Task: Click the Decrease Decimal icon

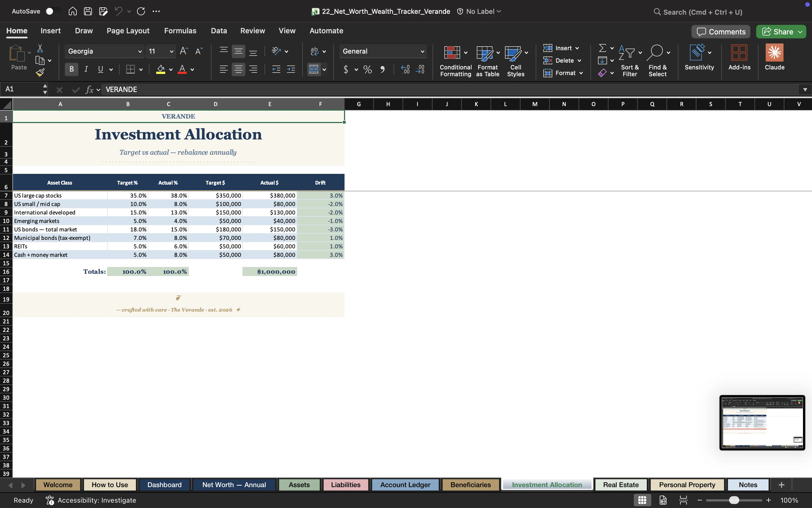Action: (420, 69)
